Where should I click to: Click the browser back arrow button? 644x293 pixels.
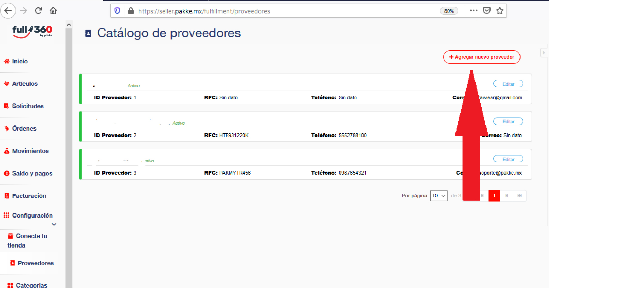click(x=8, y=11)
